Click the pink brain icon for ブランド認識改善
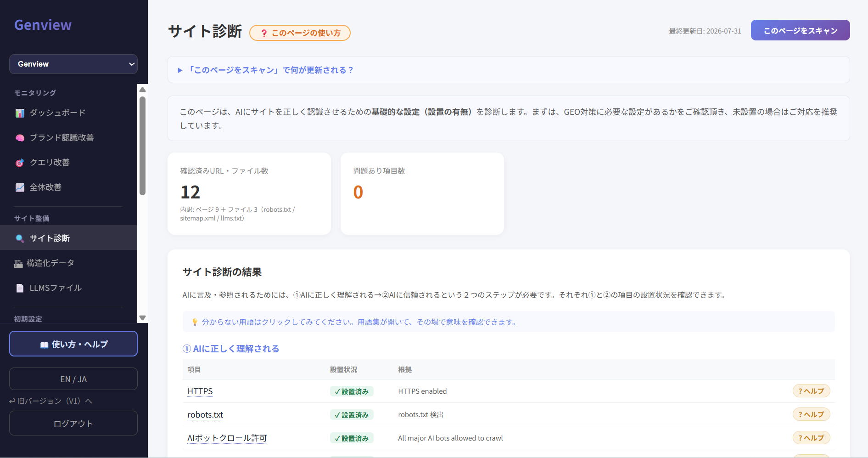The height and width of the screenshot is (458, 868). pyautogui.click(x=20, y=138)
